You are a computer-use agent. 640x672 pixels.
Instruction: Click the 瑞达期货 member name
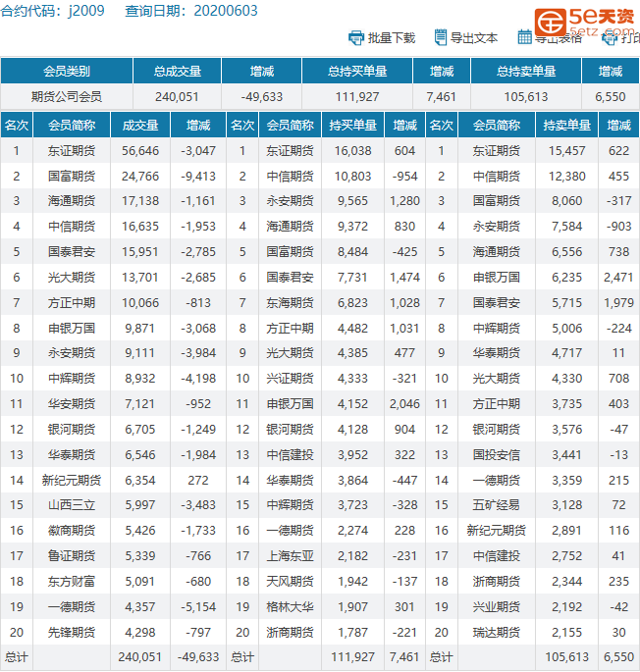point(497,632)
